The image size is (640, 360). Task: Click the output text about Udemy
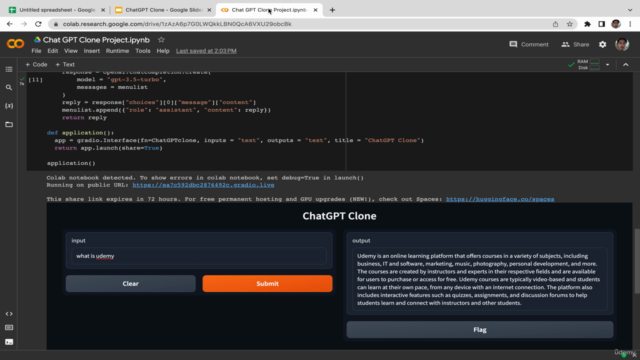(x=480, y=280)
